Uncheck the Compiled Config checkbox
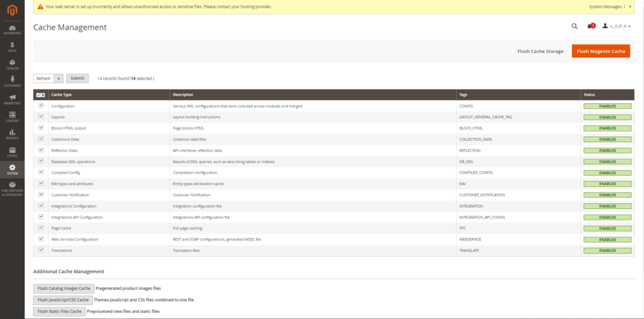 point(41,172)
